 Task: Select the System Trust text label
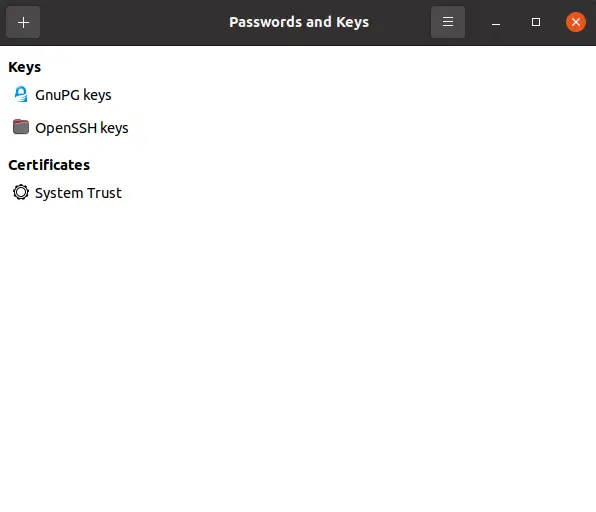point(79,193)
